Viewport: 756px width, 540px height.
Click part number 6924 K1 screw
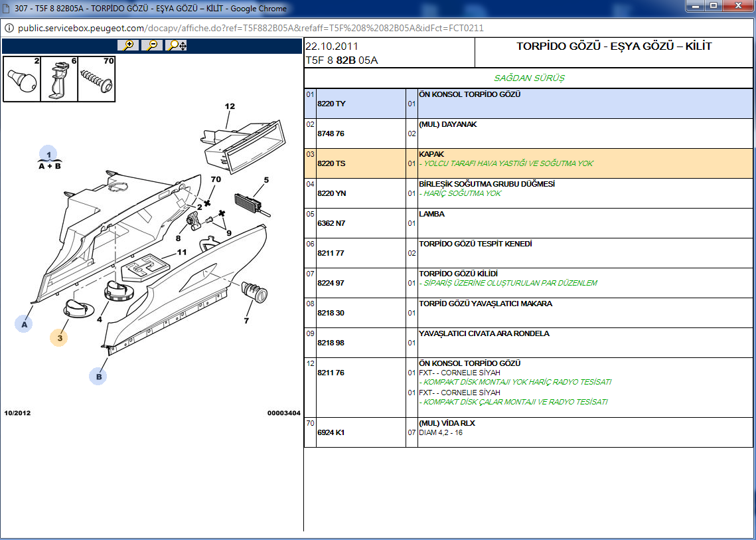(331, 432)
